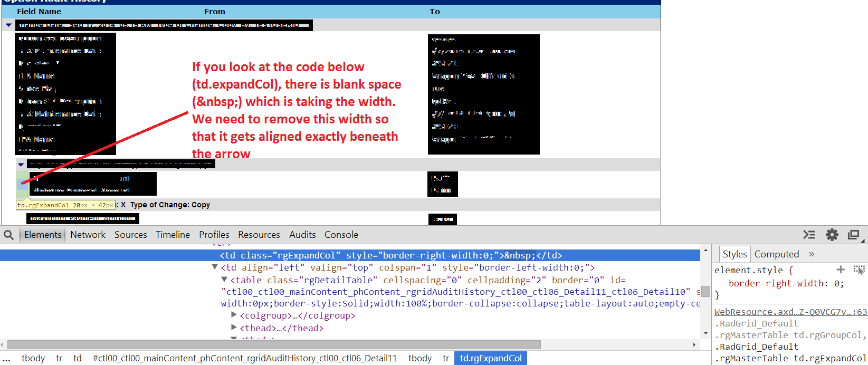Click td.rgExpandCol breadcrumb item
The width and height of the screenshot is (868, 365).
click(491, 358)
